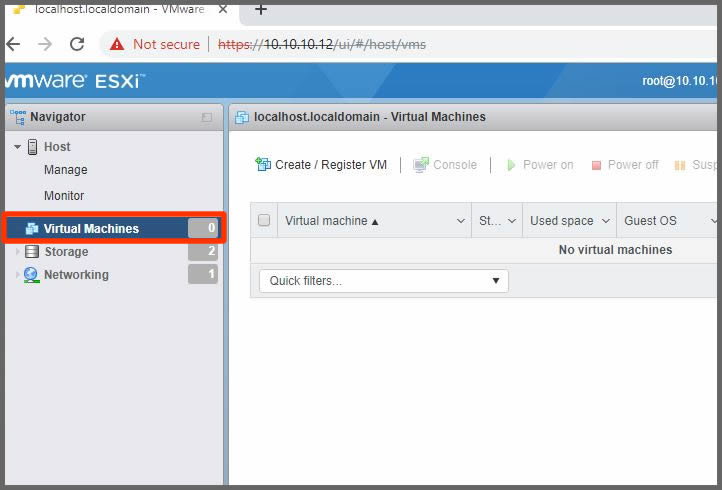
Task: Open the root@10.10.10 user menu
Action: click(x=680, y=81)
